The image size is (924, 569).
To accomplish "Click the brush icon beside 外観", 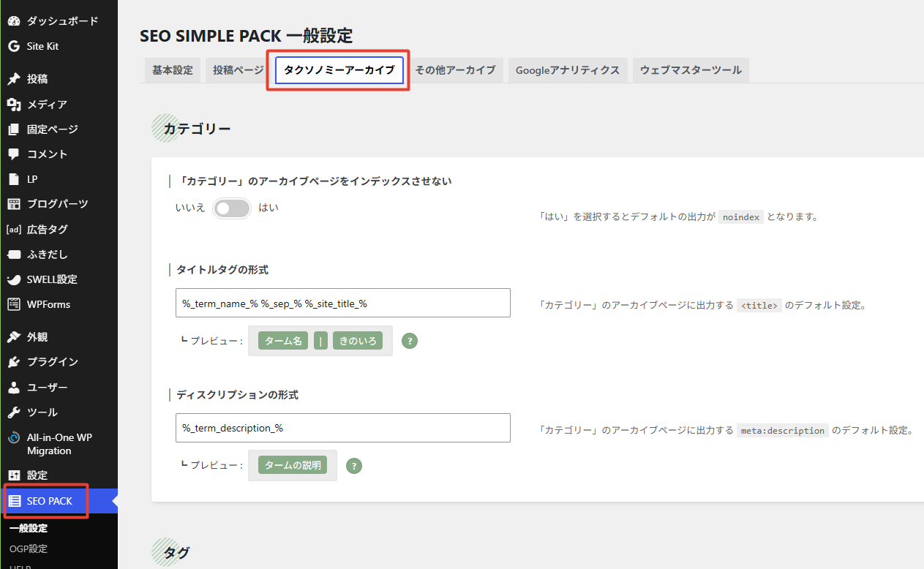I will pos(14,337).
